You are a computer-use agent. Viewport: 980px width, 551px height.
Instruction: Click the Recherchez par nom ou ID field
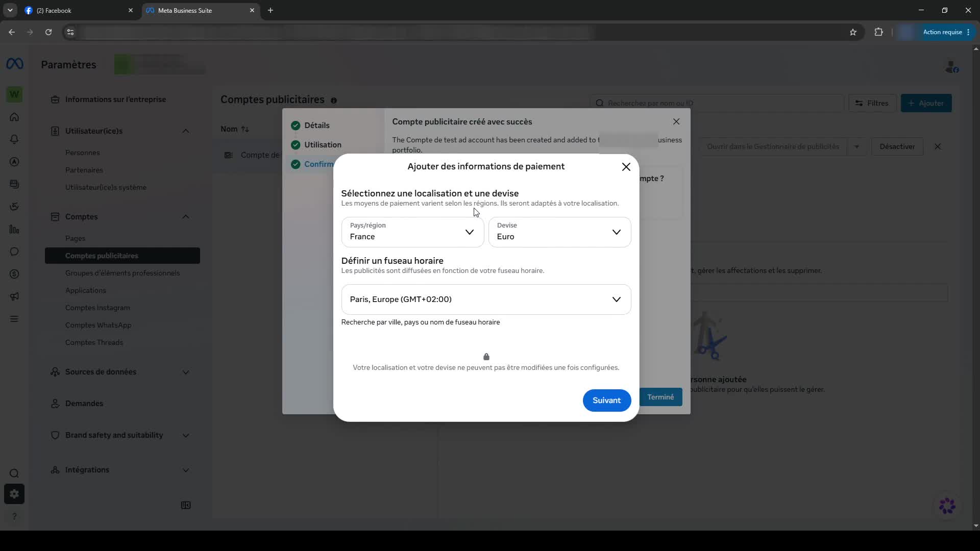tap(717, 103)
